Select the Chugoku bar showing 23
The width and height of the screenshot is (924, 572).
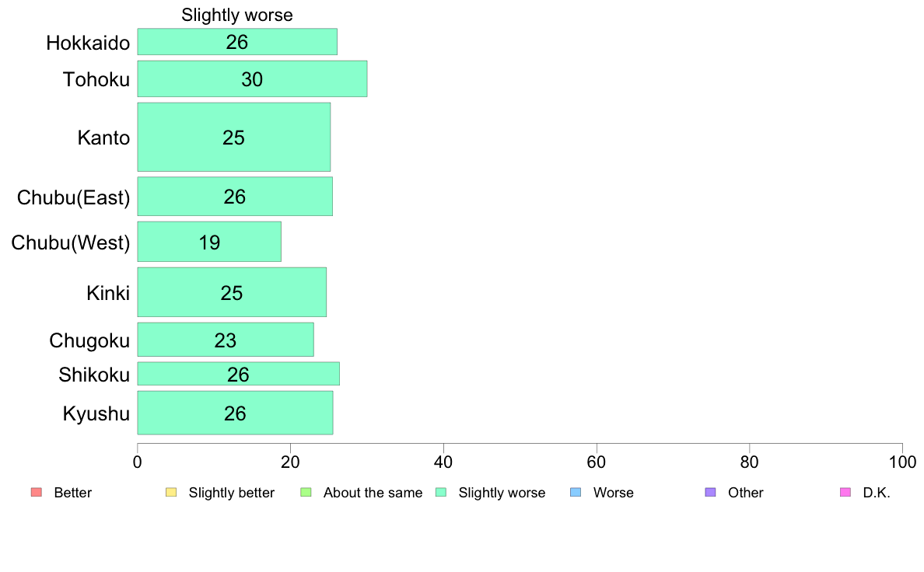[226, 340]
